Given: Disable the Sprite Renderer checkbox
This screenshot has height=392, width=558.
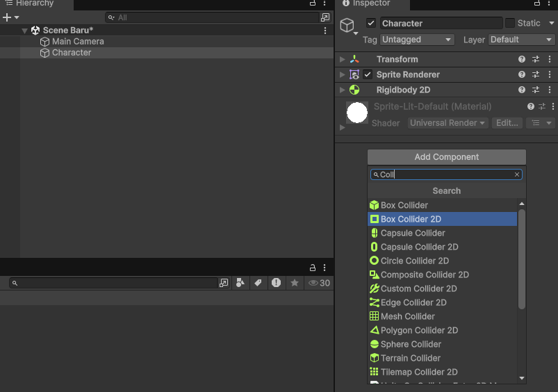Looking at the screenshot, I should (x=368, y=75).
